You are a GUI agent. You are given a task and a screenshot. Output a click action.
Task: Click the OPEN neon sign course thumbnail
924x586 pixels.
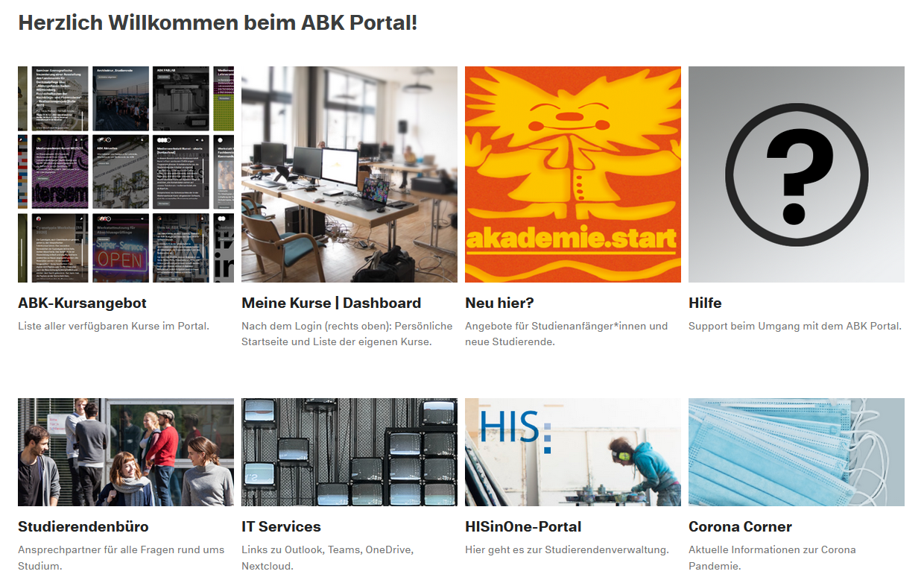[121, 248]
